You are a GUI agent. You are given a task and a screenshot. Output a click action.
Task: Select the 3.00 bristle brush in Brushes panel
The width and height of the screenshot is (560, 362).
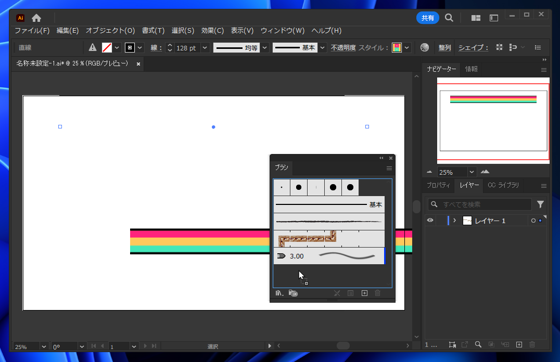[x=329, y=256]
